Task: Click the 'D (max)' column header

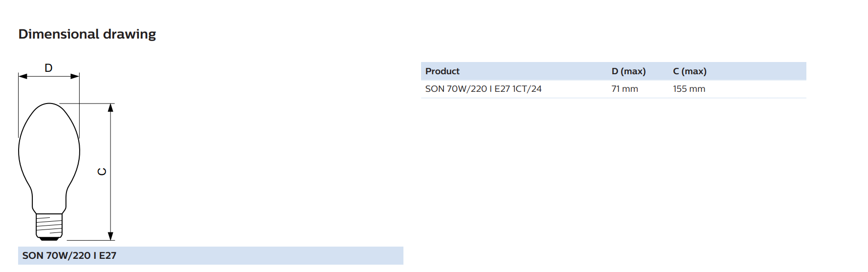Action: 628,71
